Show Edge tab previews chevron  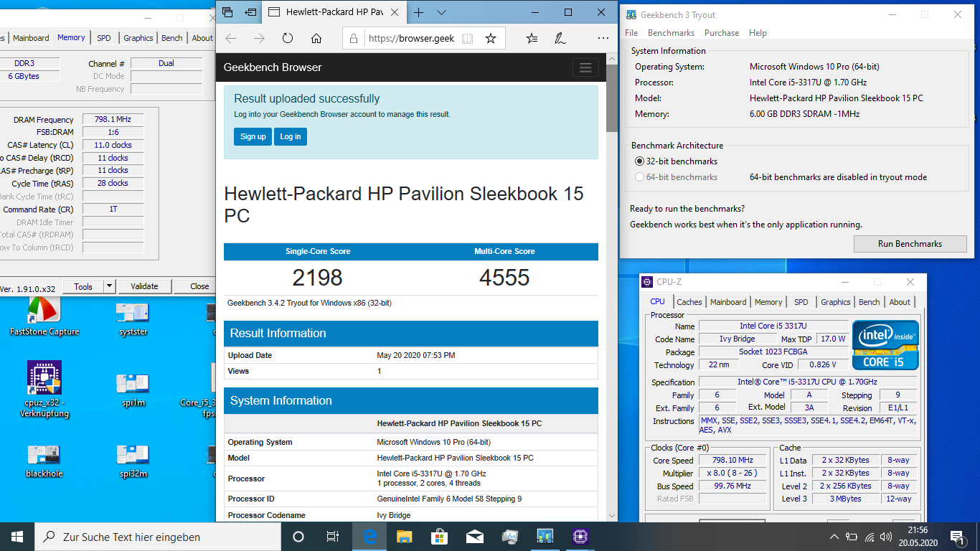pos(441,12)
